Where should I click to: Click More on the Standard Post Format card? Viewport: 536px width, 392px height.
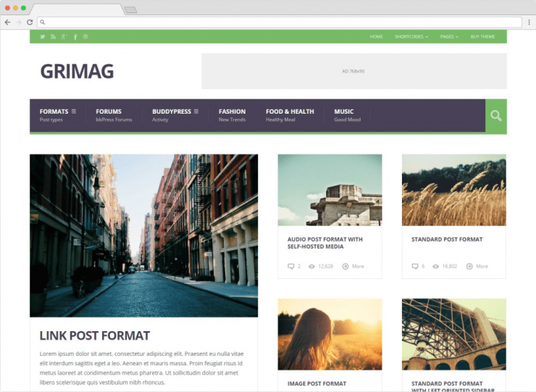pyautogui.click(x=477, y=267)
